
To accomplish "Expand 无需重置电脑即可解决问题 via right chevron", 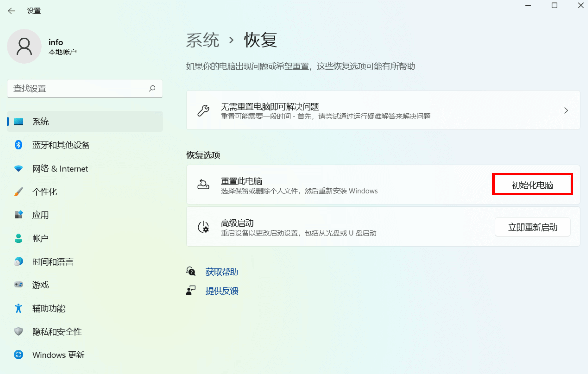I will pos(565,110).
